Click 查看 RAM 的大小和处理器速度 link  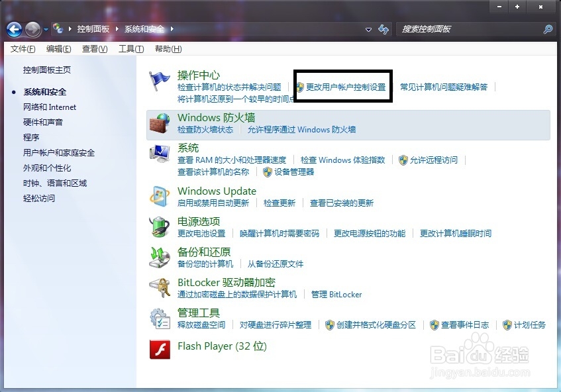pos(232,160)
